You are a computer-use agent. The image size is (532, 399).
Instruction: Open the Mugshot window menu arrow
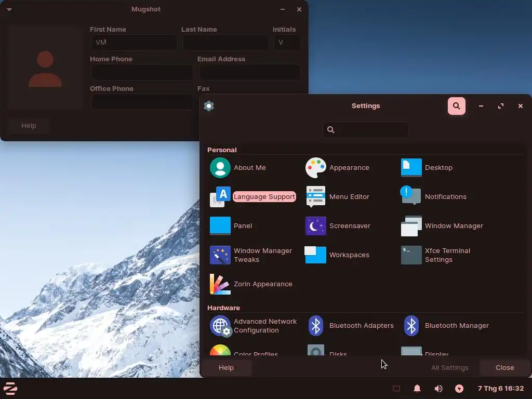(x=9, y=9)
